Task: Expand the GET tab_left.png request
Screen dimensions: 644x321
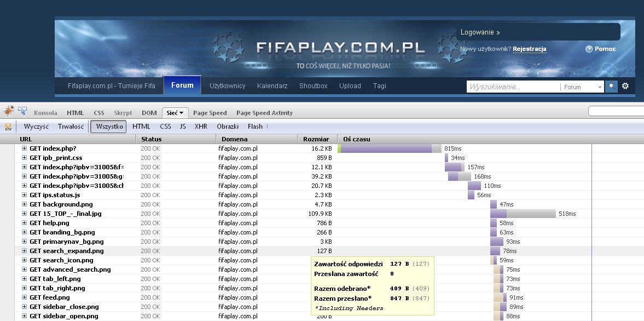Action: pos(24,279)
